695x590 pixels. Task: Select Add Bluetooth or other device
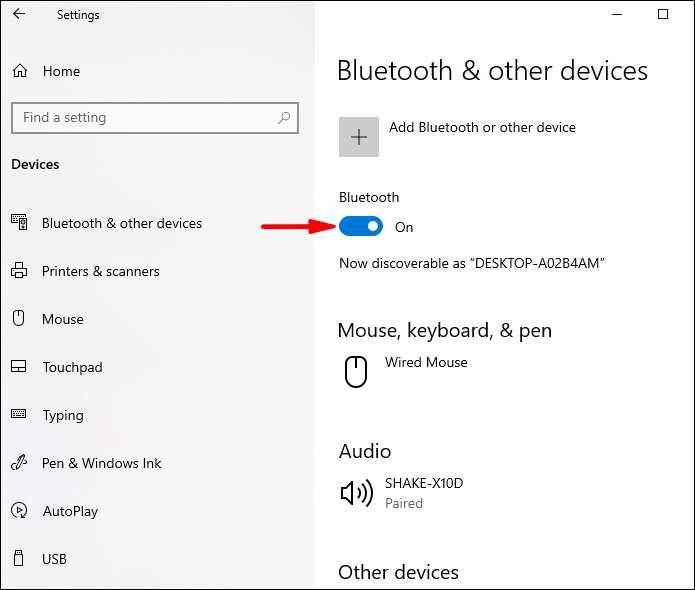tap(482, 128)
